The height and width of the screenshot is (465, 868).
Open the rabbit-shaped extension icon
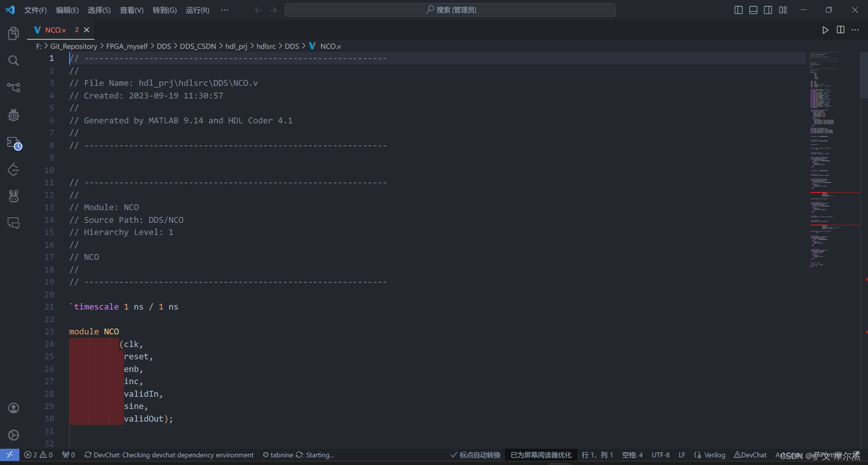click(14, 196)
